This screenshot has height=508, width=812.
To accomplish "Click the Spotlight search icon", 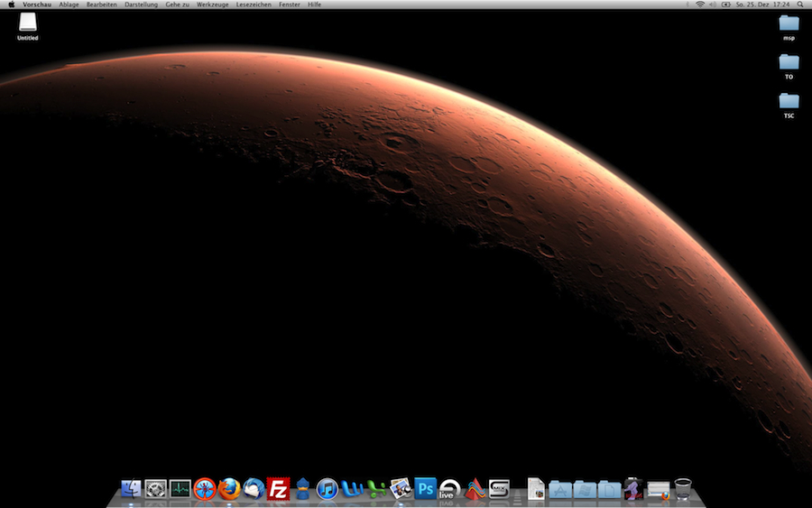I will pos(800,5).
